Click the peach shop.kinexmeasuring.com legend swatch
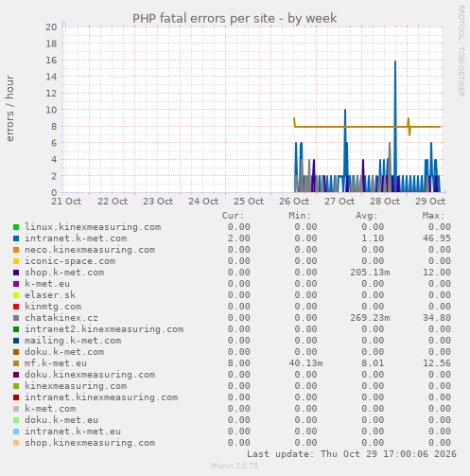This screenshot has width=470, height=476. coord(16,443)
